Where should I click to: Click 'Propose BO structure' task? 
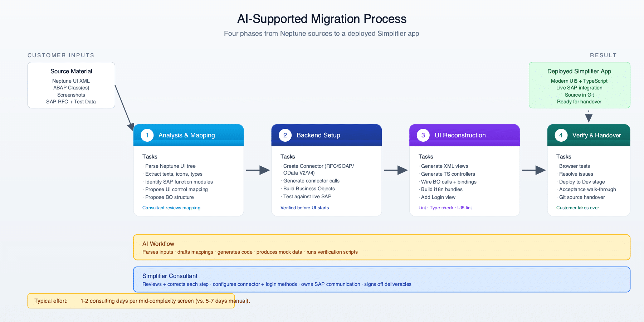click(168, 197)
